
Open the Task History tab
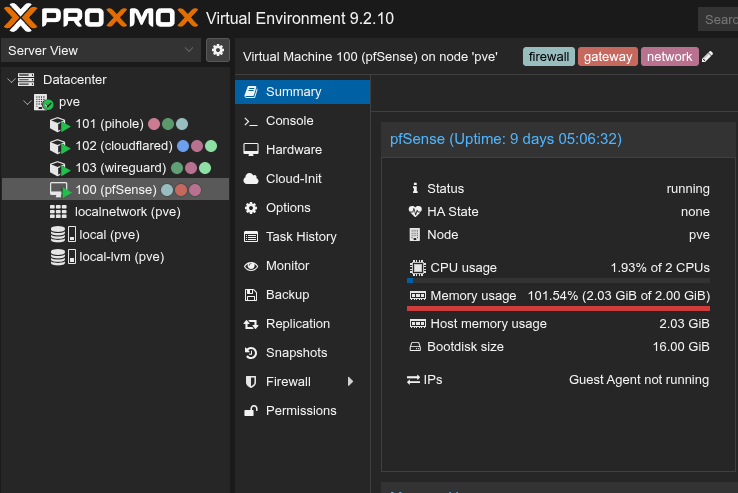[302, 237]
